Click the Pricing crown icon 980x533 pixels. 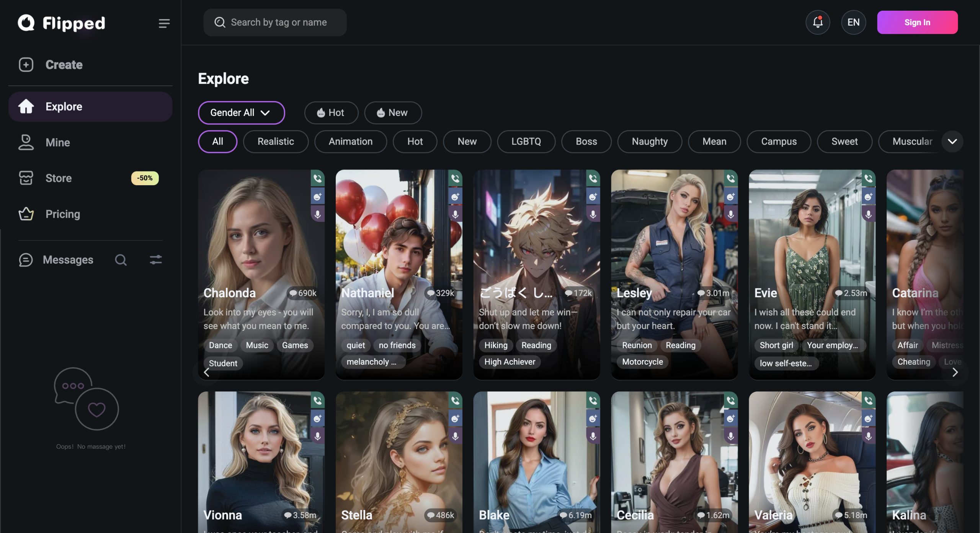pos(26,214)
